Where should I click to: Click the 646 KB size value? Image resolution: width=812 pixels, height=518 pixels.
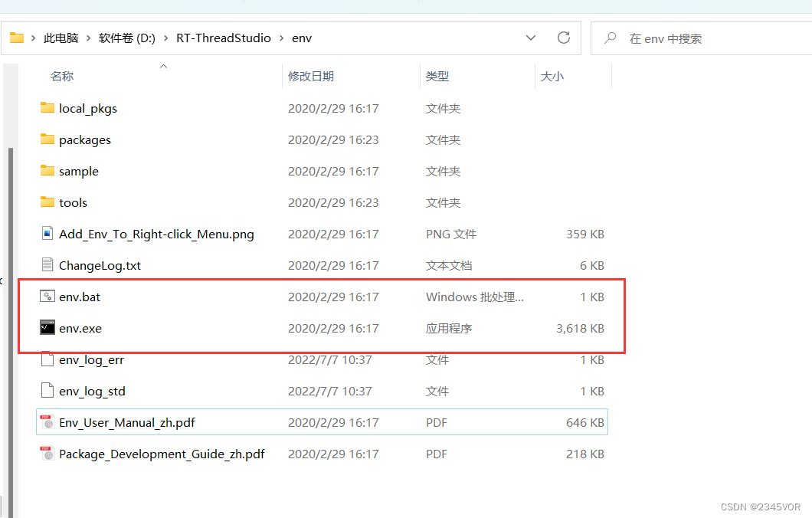pyautogui.click(x=585, y=423)
